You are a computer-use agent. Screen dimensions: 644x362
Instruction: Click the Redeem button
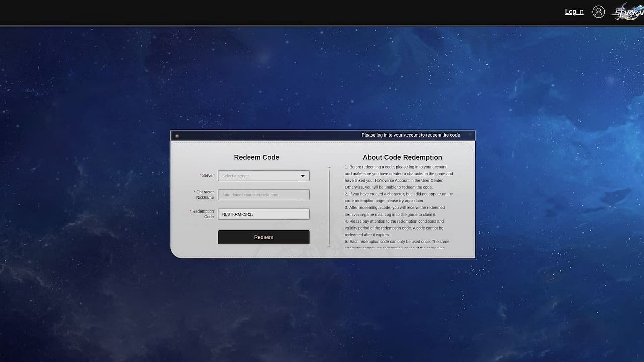(x=264, y=237)
